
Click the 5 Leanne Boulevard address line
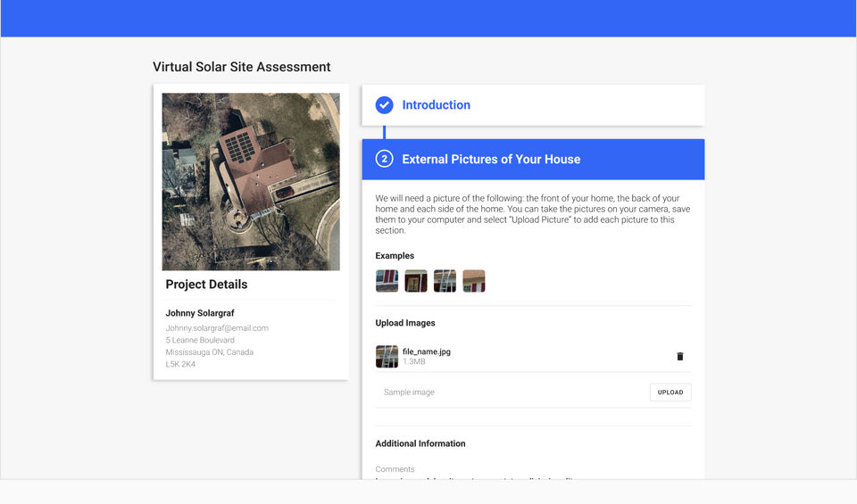coord(200,340)
